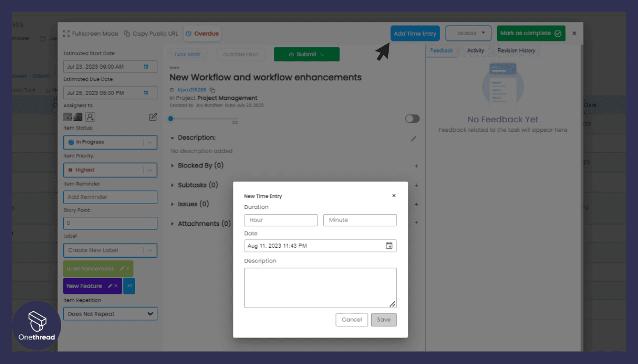
Task: Toggle the task completion switch
Action: (412, 118)
